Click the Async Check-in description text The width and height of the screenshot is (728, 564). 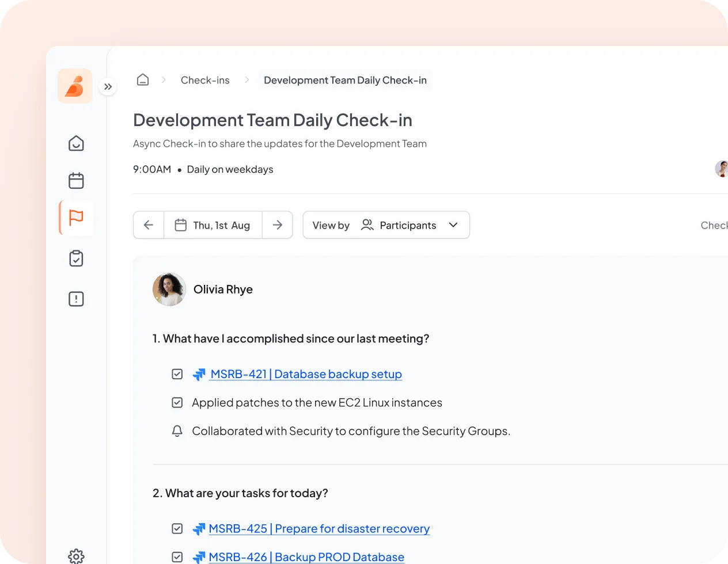280,143
